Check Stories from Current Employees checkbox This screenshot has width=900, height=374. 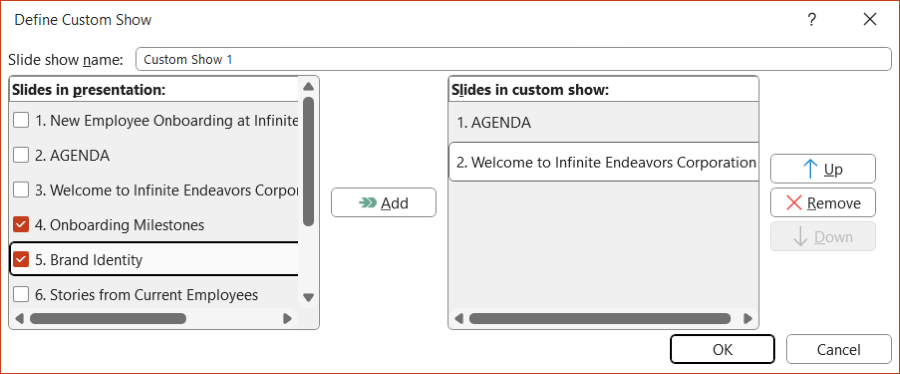21,295
